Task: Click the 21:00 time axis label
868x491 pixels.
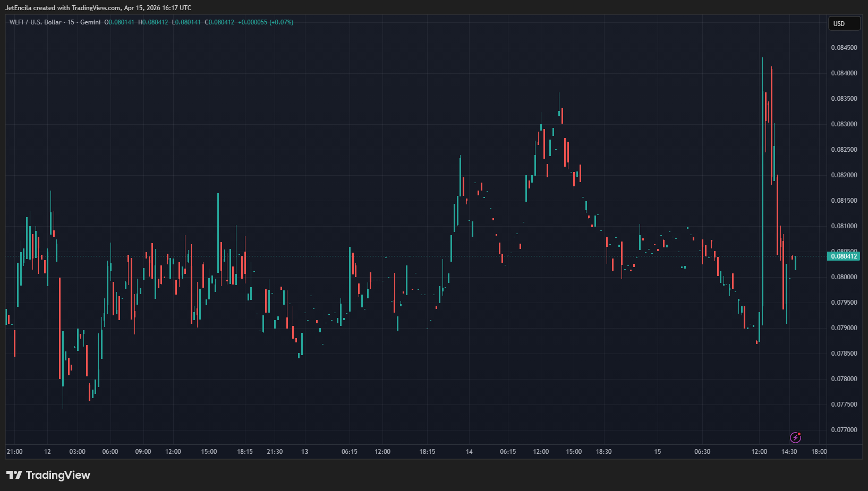Action: tap(14, 452)
